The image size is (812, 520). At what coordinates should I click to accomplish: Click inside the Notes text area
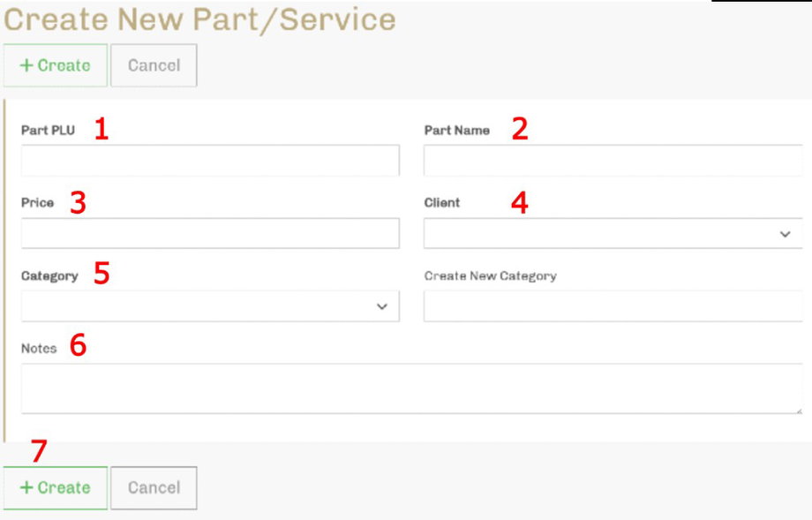(410, 388)
